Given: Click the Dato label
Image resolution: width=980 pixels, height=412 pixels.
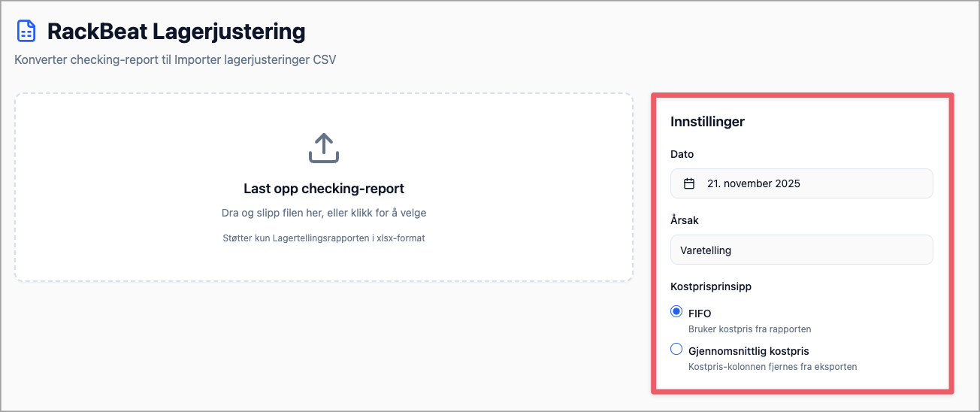Looking at the screenshot, I should pos(682,154).
